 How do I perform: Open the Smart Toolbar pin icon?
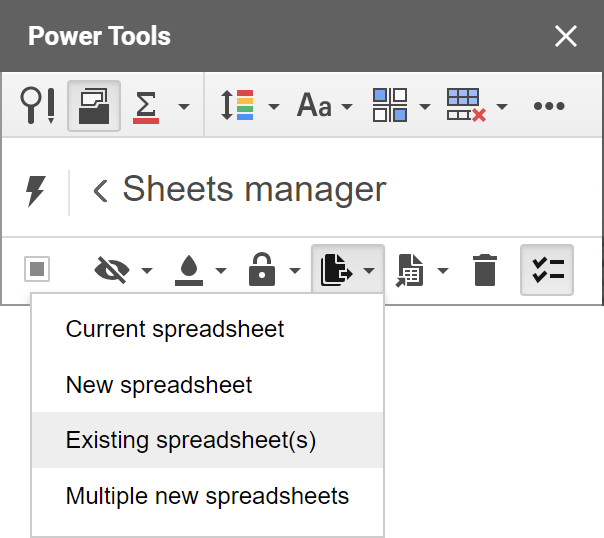37,106
